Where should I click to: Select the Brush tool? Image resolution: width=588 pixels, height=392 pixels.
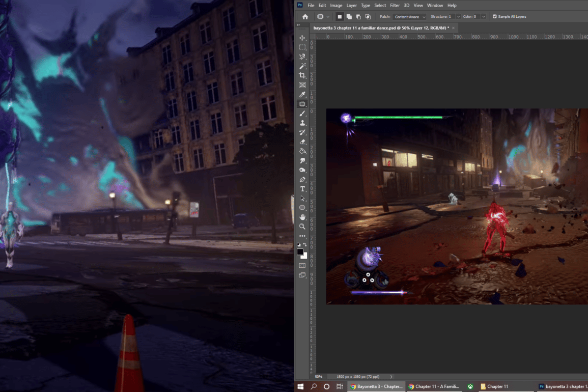(x=302, y=114)
